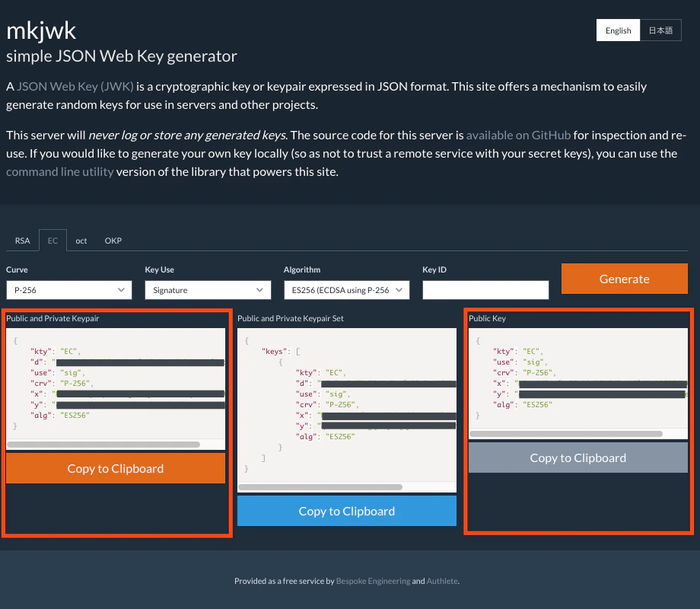Open the Algorithm dropdown
Screen dimensions: 700x609
[x=347, y=290]
